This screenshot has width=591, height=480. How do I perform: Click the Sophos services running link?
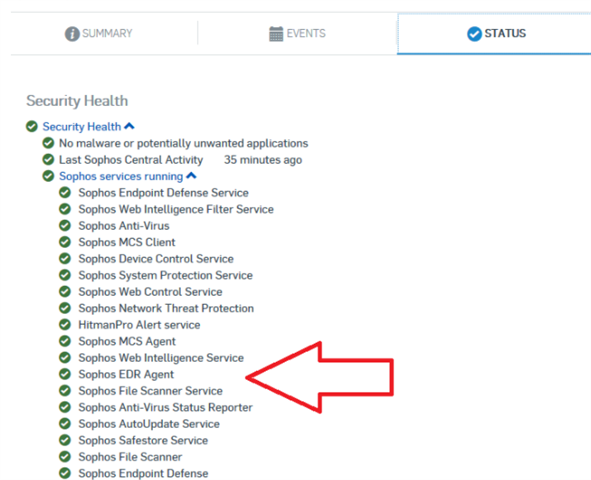(121, 176)
